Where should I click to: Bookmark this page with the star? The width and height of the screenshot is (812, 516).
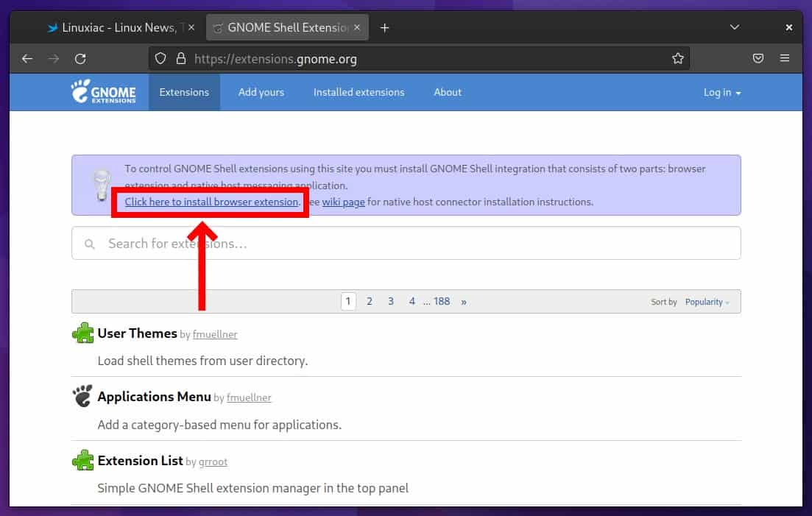click(677, 59)
